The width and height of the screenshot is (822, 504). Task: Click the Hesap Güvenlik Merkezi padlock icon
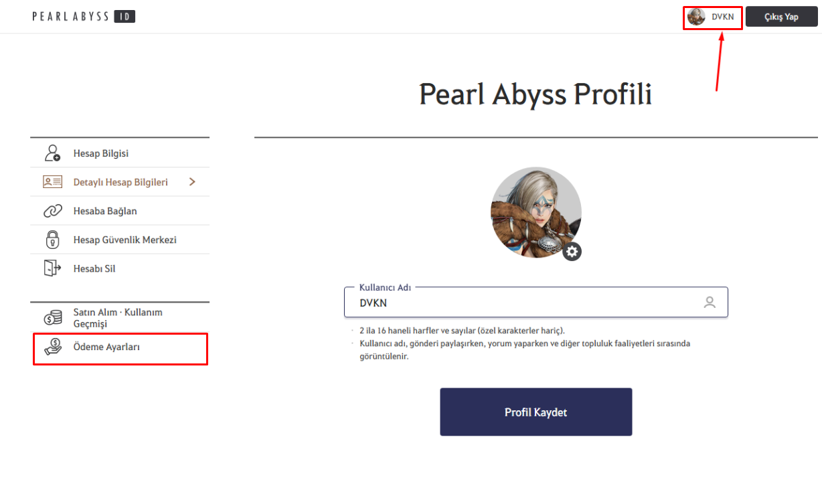point(52,239)
